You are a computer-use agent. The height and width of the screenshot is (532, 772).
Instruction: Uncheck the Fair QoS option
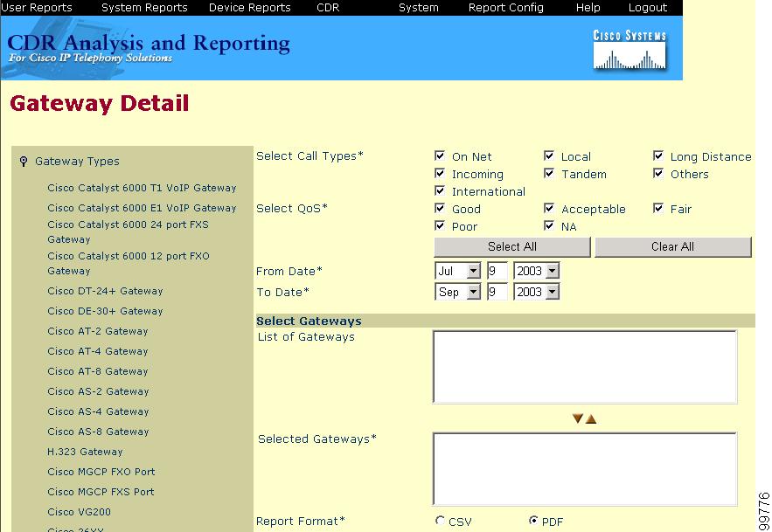[x=658, y=208]
